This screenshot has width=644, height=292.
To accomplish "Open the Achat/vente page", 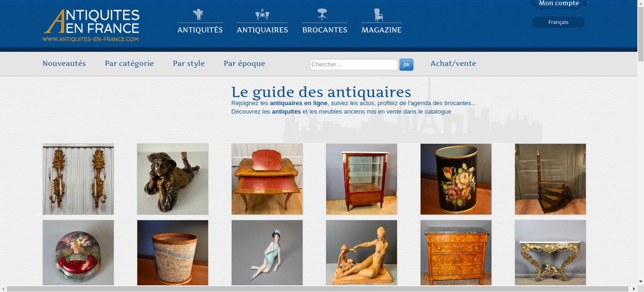I will click(x=453, y=63).
